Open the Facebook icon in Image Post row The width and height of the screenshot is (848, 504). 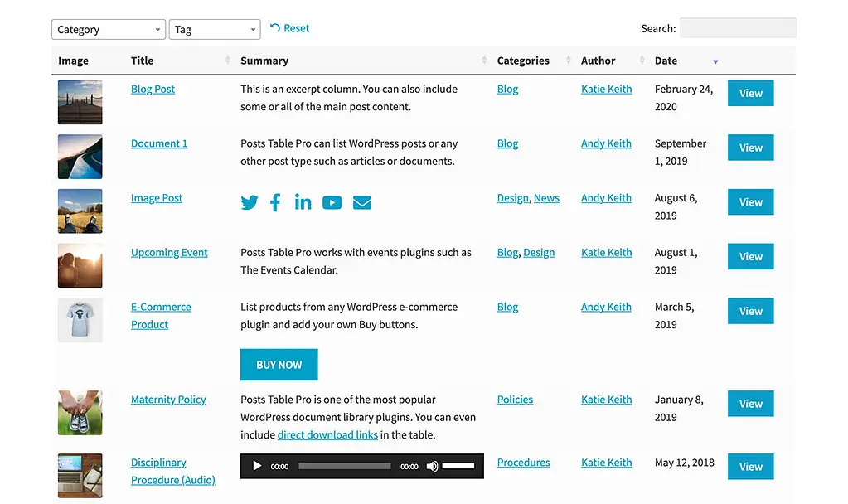point(275,202)
